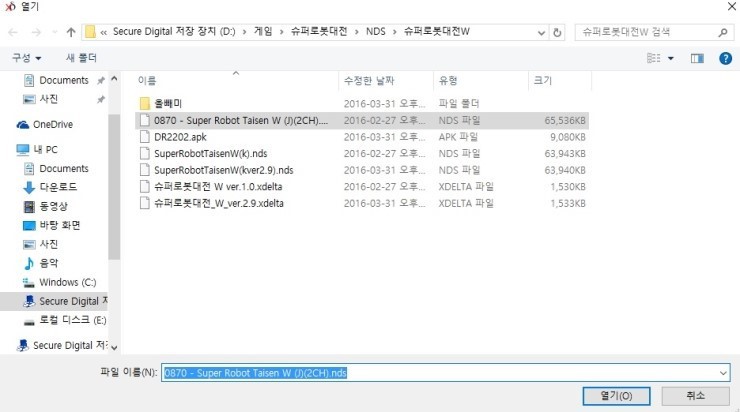This screenshot has width=740, height=412.
Task: Click 게임 in the address path
Action: coord(263,32)
